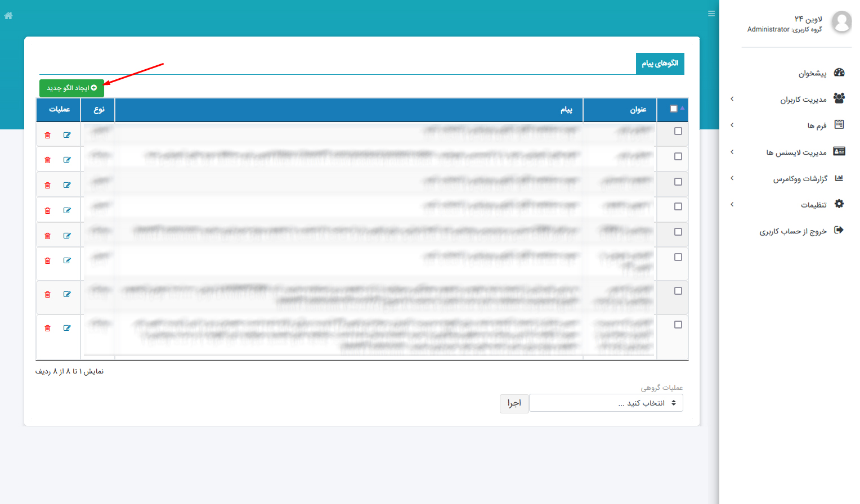Screen dimensions: 860x504
Task: Click the edit icon in last row
Action: (x=67, y=328)
